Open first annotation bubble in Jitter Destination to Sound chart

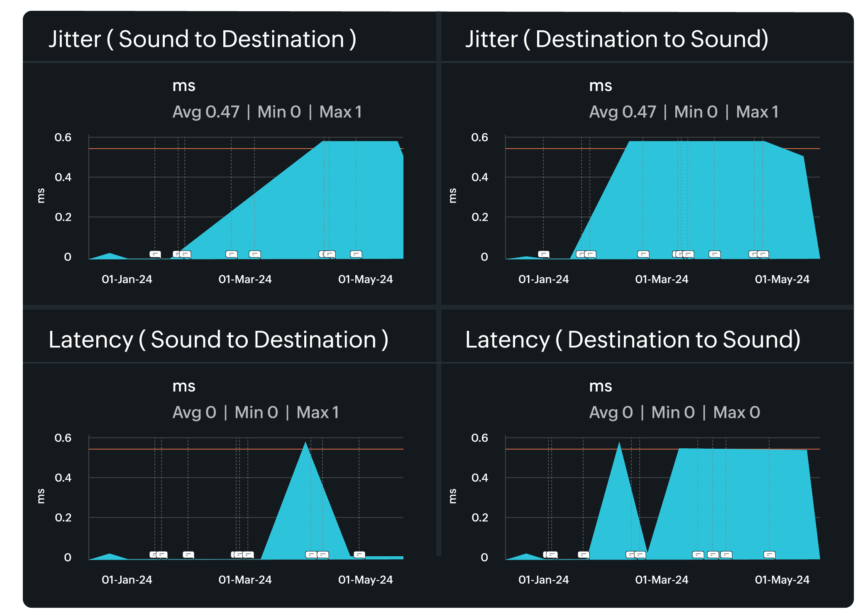click(544, 254)
